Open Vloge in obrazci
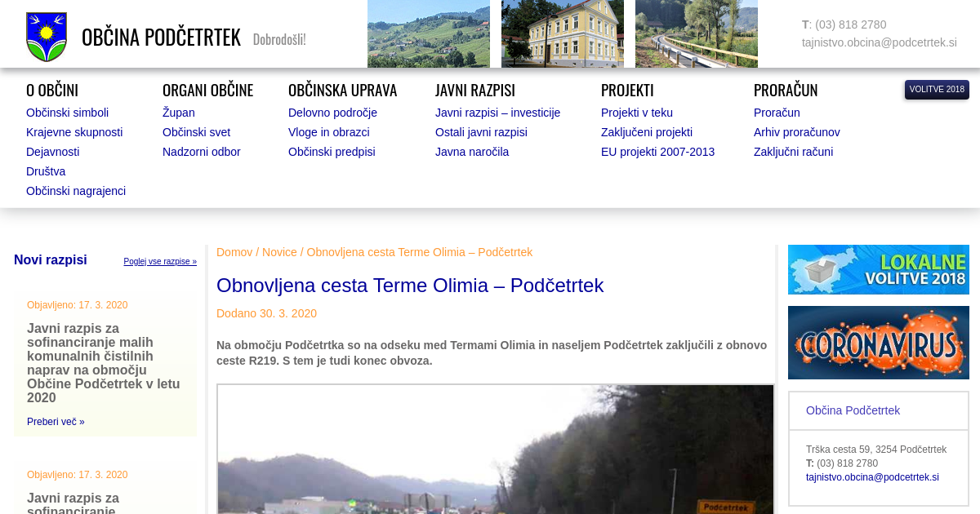 click(x=328, y=132)
